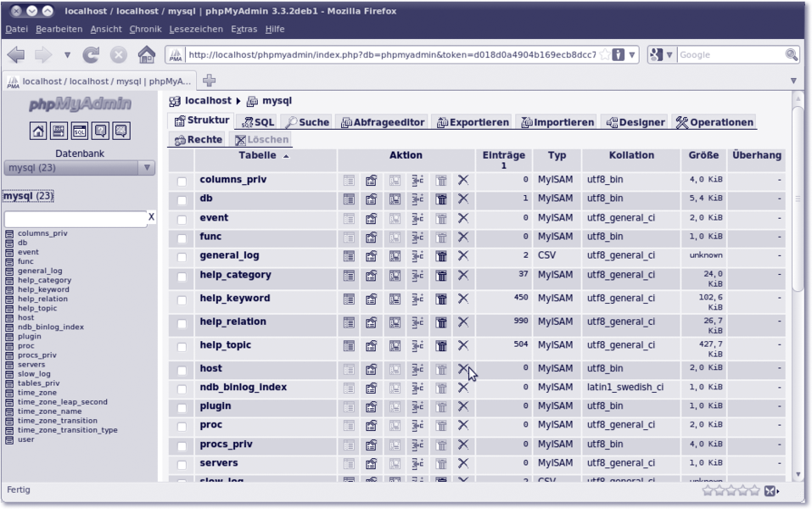The height and width of the screenshot is (509, 812).
Task: Open the SQL query window icon in sidebar
Action: tap(79, 131)
